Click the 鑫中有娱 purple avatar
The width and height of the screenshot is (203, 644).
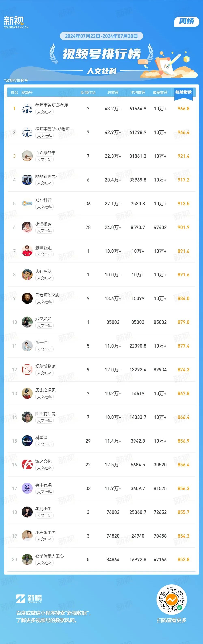point(27,488)
